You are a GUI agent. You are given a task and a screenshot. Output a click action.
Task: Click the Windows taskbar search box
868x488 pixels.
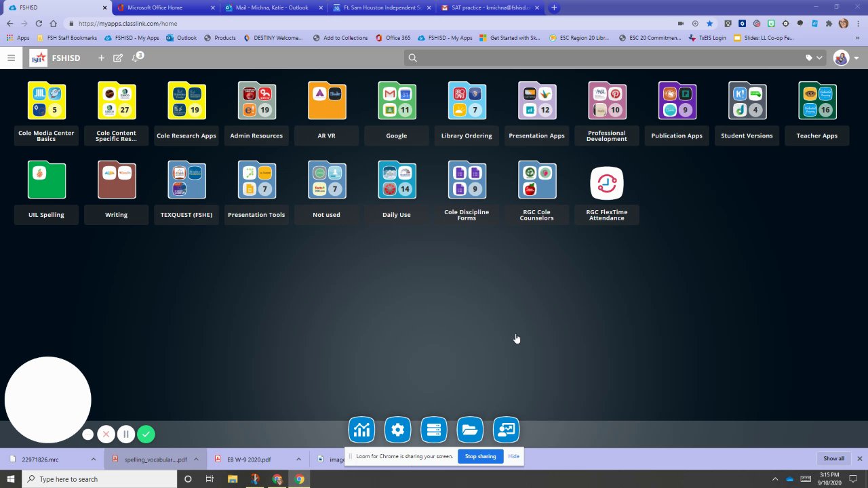[100, 479]
